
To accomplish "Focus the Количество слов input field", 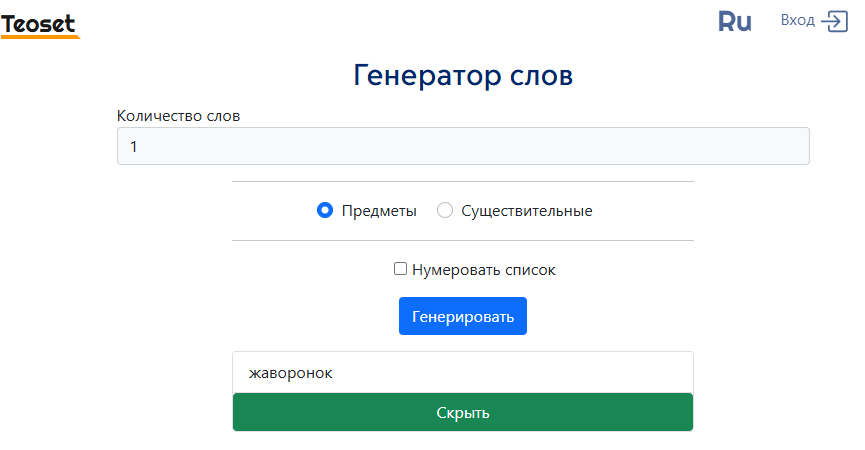I will 463,146.
